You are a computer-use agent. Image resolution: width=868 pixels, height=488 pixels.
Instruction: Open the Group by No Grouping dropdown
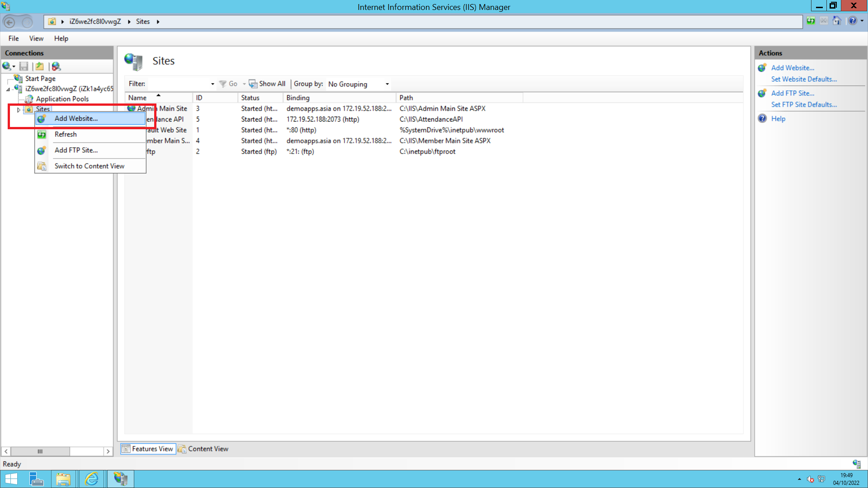pyautogui.click(x=359, y=84)
